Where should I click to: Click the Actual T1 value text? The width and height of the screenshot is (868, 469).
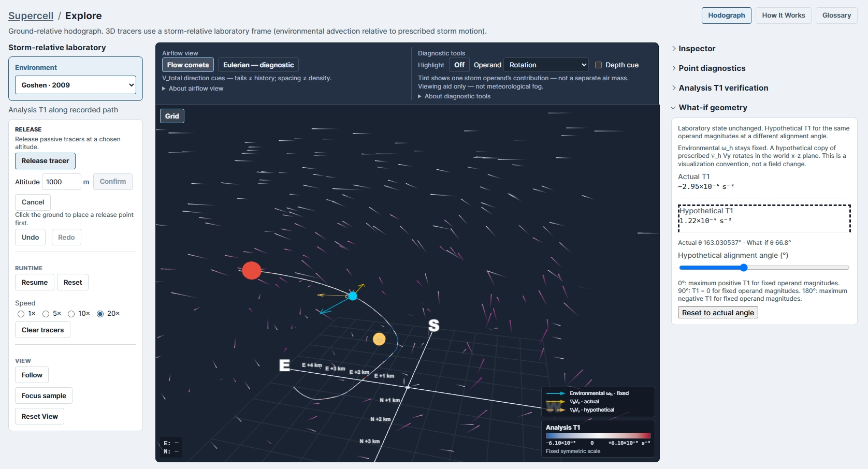click(x=705, y=187)
